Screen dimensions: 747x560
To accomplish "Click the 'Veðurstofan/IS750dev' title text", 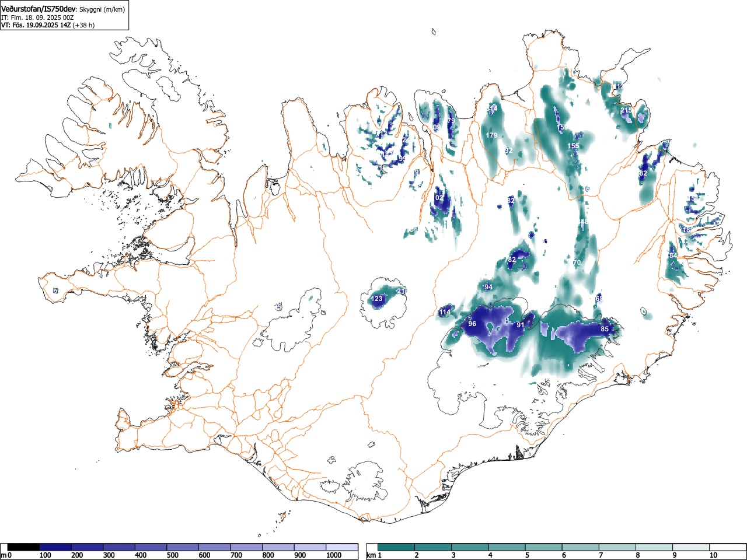I will click(39, 9).
